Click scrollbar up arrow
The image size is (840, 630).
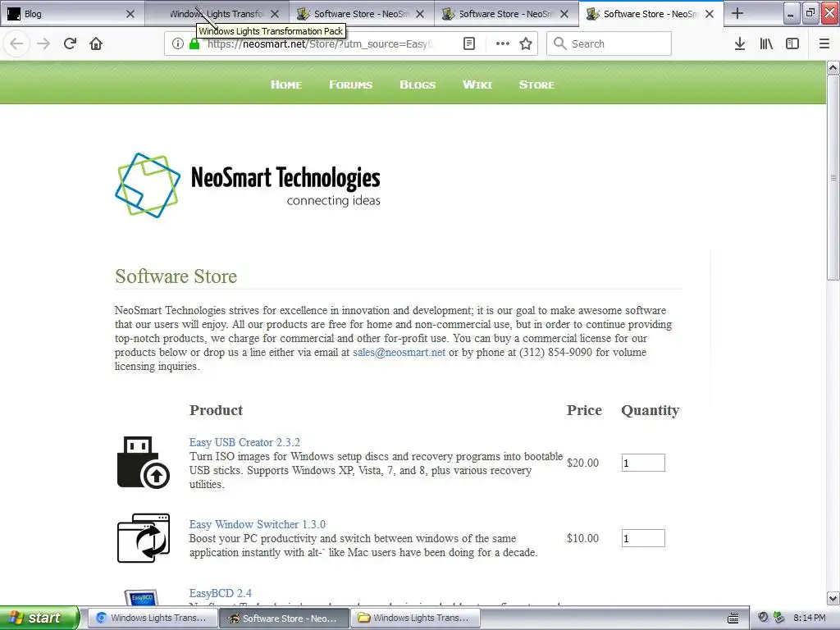833,67
